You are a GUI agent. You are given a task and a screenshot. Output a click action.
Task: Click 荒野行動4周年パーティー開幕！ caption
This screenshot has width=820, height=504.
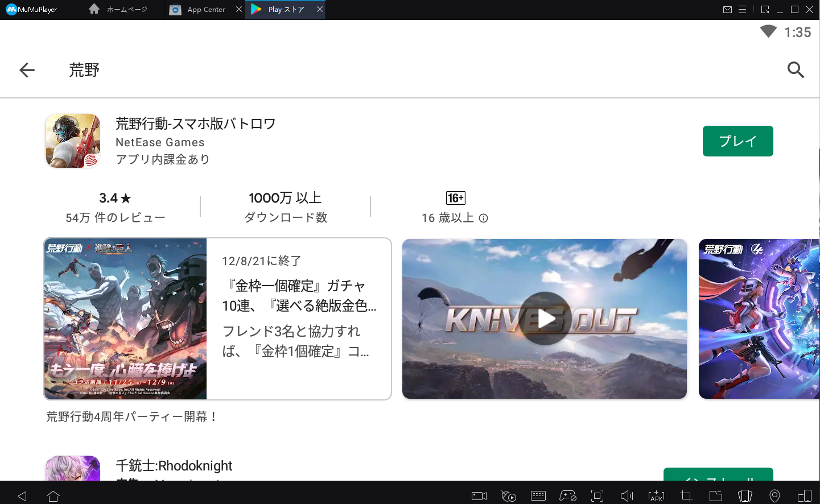pyautogui.click(x=132, y=417)
